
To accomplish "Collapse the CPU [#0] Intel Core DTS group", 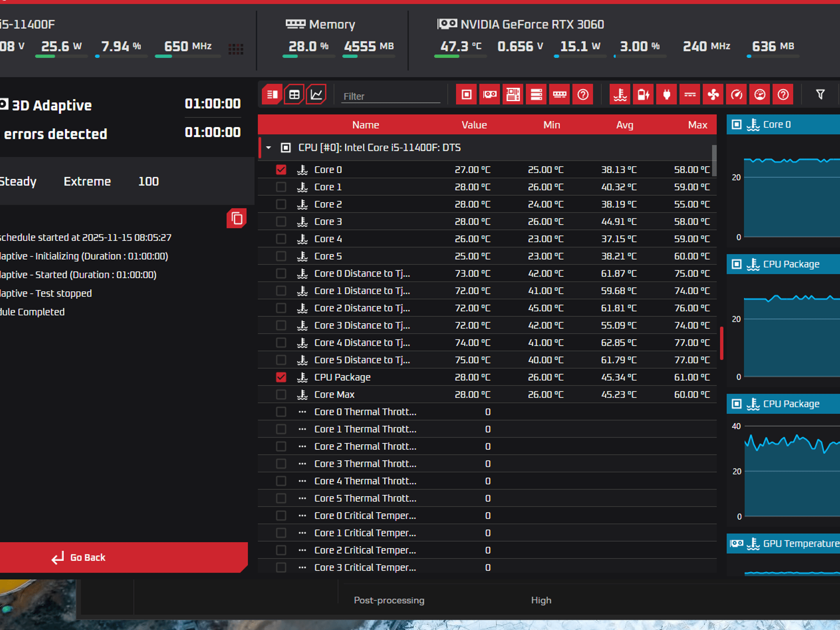I will pos(269,148).
